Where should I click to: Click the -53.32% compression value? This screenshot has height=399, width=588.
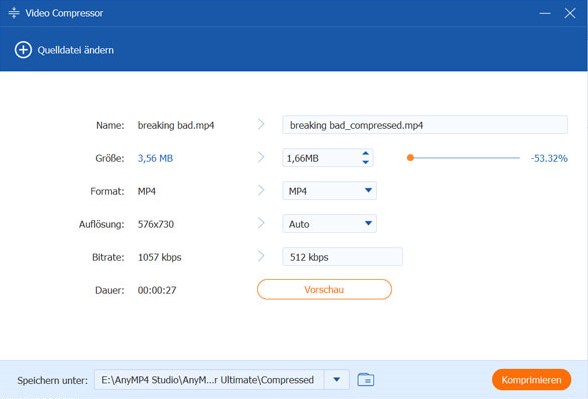[x=549, y=158]
